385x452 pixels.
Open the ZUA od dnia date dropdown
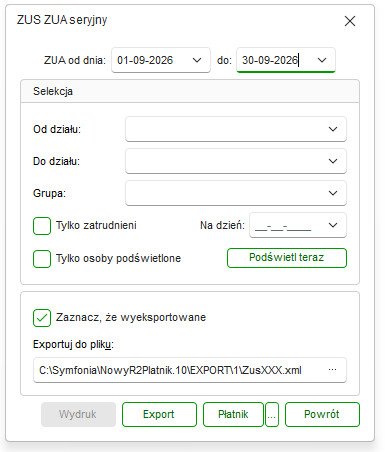(197, 60)
